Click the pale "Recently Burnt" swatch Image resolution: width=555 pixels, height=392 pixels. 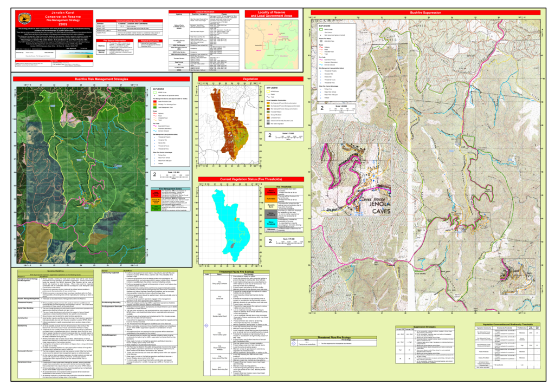point(271,206)
